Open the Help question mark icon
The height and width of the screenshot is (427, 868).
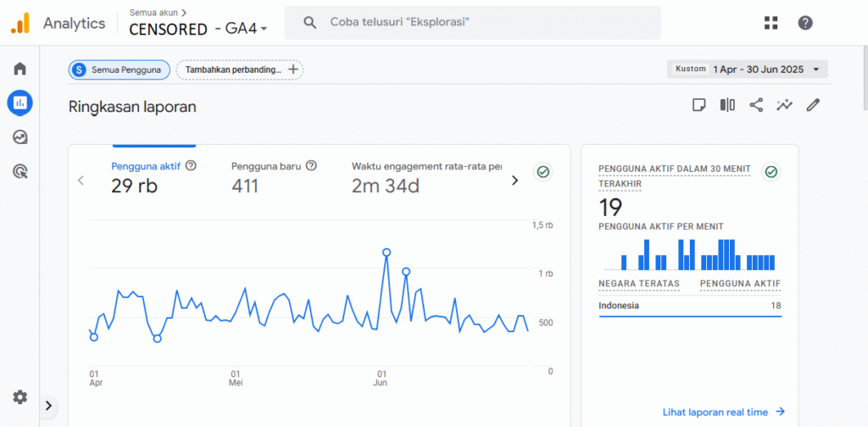click(805, 23)
